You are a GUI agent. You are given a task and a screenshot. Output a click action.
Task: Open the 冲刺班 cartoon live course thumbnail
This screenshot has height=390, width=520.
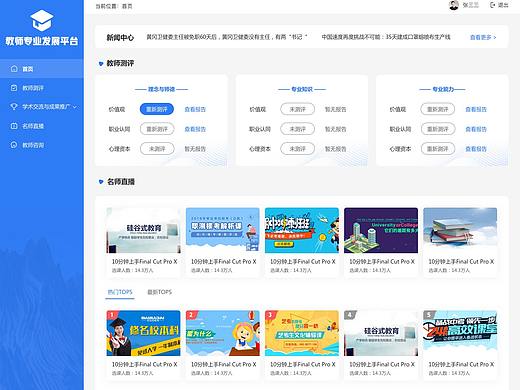[x=302, y=230]
